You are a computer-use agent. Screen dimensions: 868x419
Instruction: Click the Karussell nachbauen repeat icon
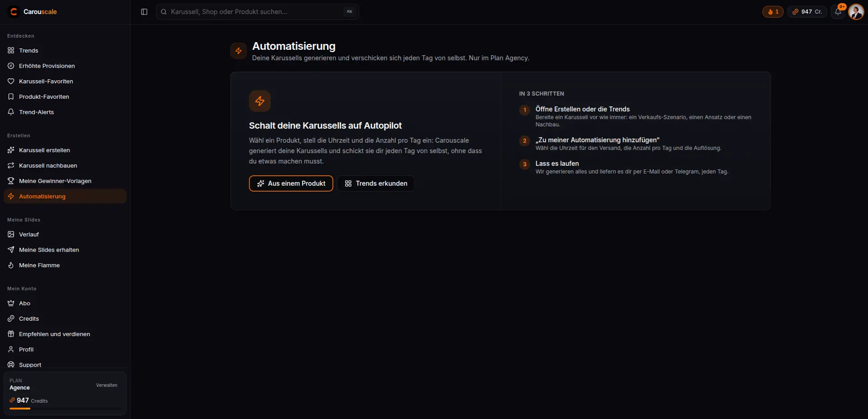tap(11, 165)
